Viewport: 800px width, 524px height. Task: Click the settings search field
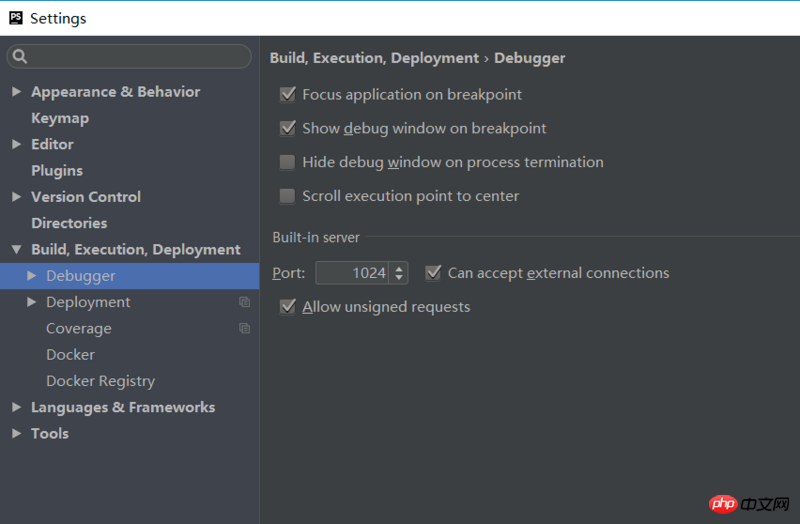[135, 57]
